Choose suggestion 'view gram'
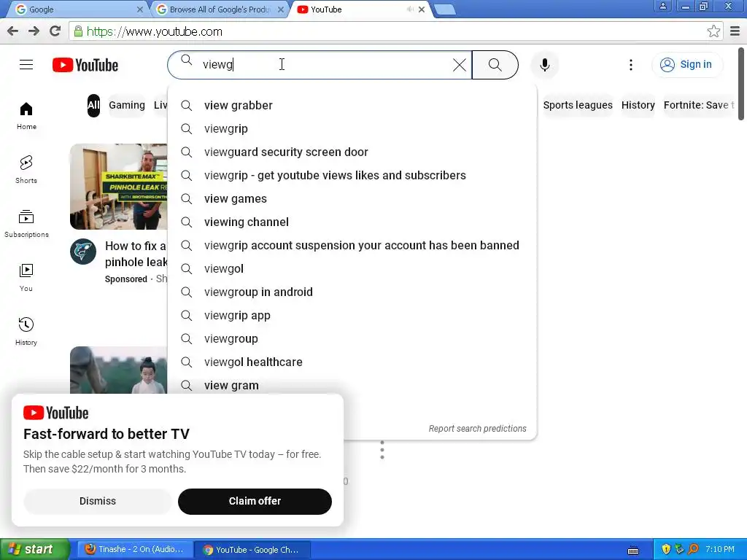 (352, 385)
